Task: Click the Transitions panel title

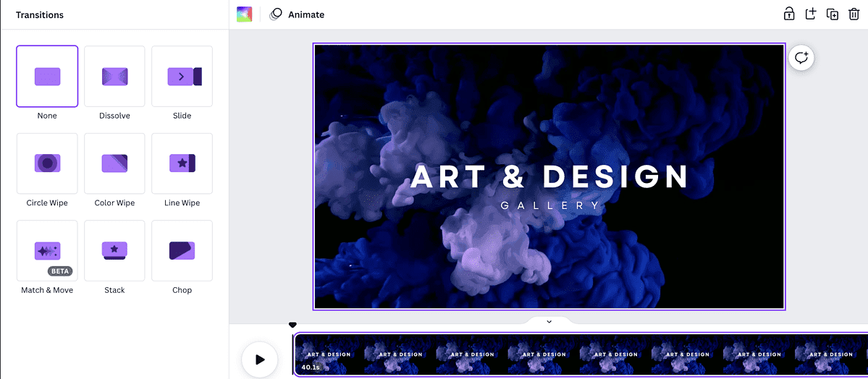Action: pos(39,15)
